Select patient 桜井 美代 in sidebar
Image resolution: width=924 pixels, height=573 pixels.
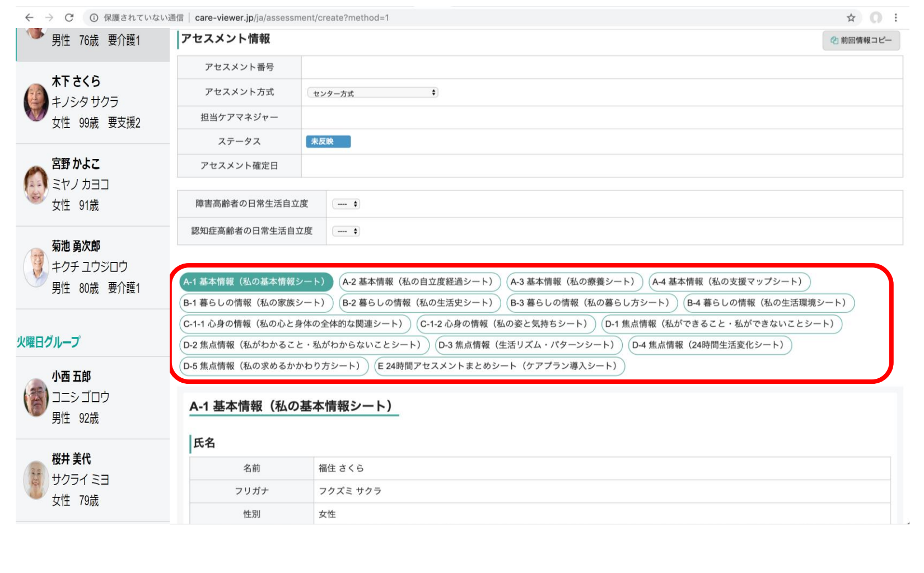[92, 480]
